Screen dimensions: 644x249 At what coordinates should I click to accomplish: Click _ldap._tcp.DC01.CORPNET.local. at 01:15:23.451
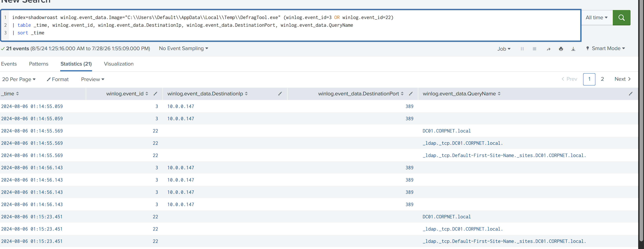point(463,229)
